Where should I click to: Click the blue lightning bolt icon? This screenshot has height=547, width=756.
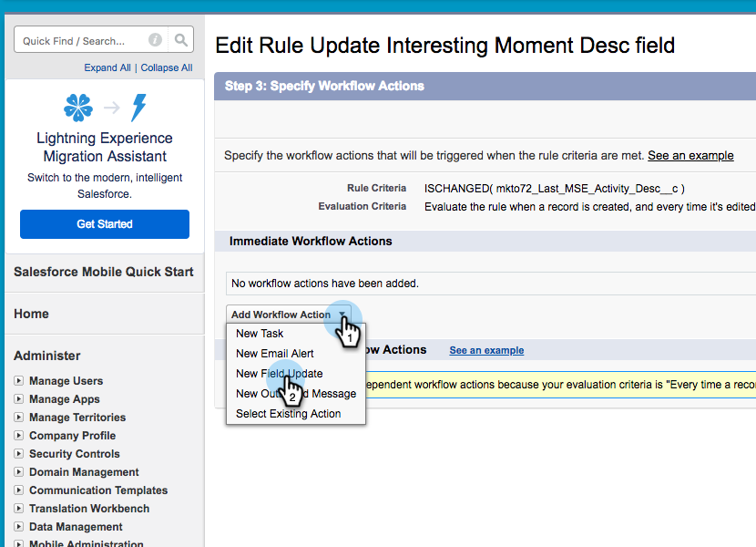click(138, 108)
